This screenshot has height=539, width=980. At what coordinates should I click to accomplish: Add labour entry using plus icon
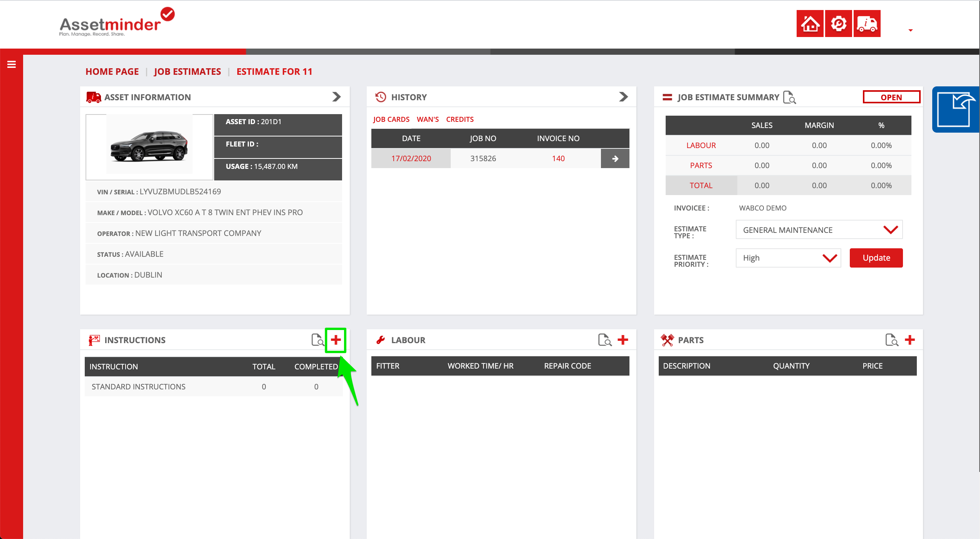pyautogui.click(x=623, y=340)
